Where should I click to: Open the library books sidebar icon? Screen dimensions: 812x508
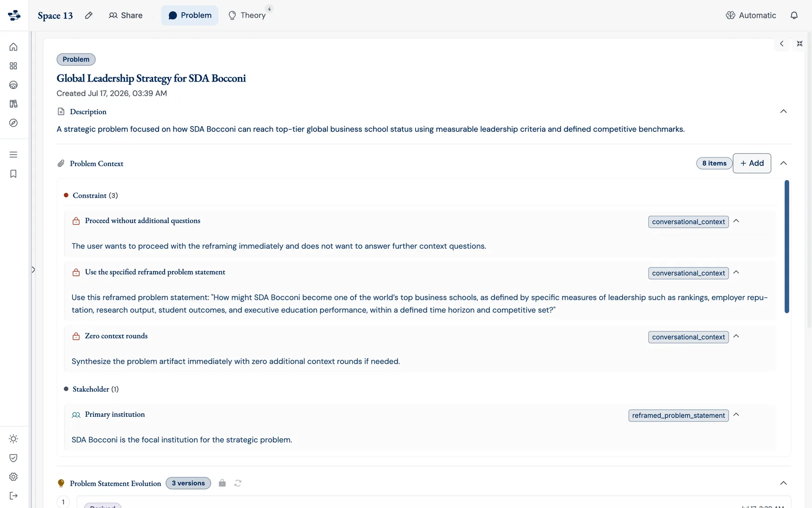(x=14, y=104)
